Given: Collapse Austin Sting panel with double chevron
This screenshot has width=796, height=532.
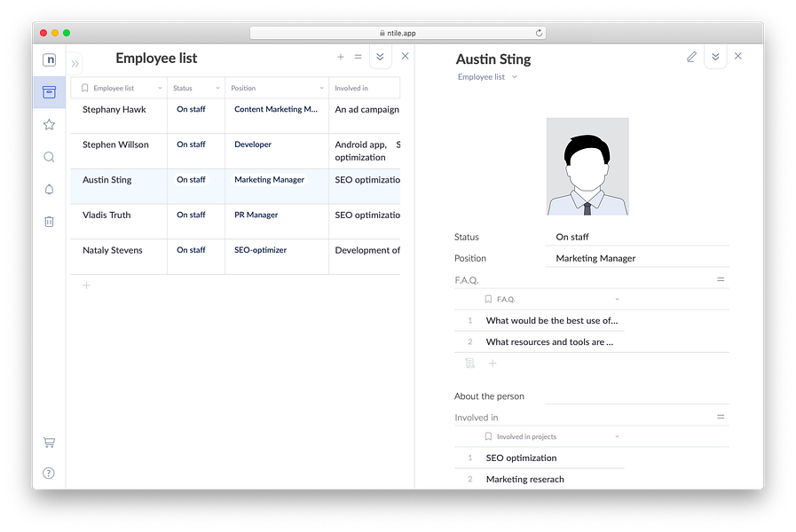Looking at the screenshot, I should click(715, 57).
